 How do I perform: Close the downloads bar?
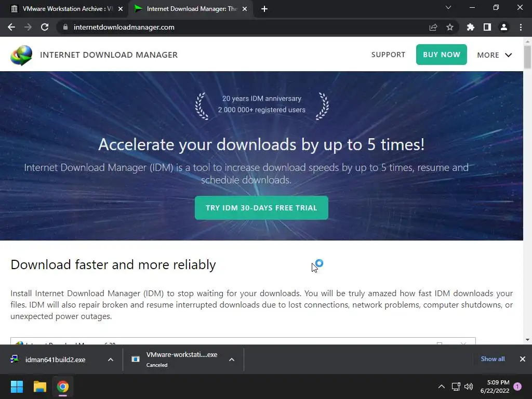click(x=523, y=359)
